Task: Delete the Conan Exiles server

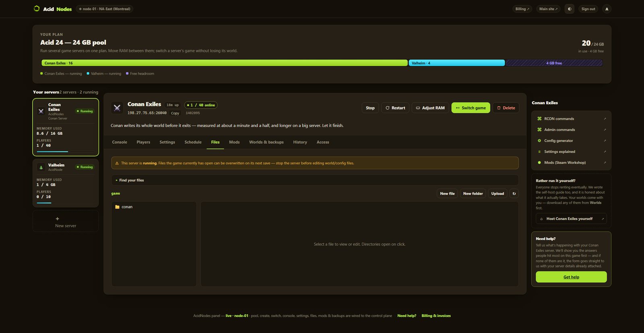Action: (506, 108)
